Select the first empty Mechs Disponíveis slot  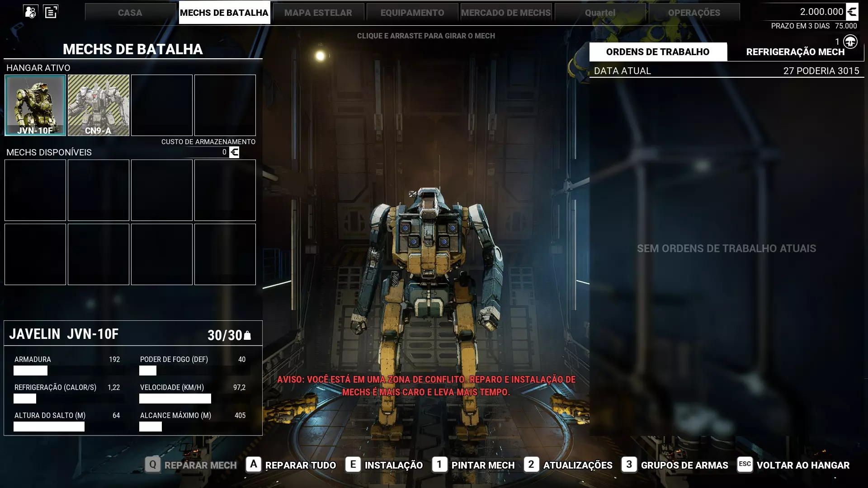tap(35, 190)
